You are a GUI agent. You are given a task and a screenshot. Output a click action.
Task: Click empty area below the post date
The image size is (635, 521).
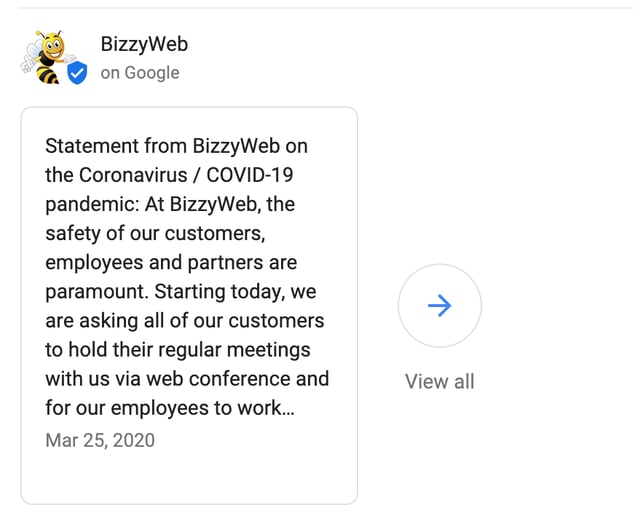click(189, 478)
